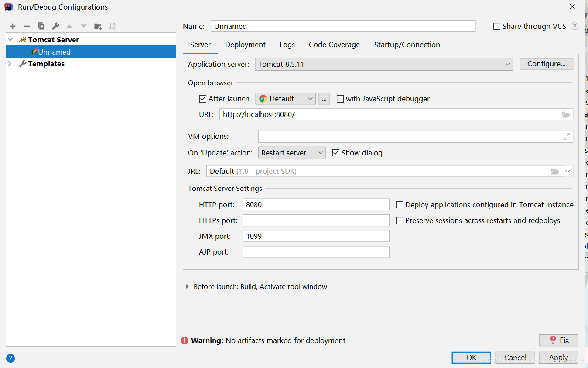This screenshot has height=368, width=588.
Task: Check Preserve sessions across restarts and redeploys
Action: click(400, 220)
